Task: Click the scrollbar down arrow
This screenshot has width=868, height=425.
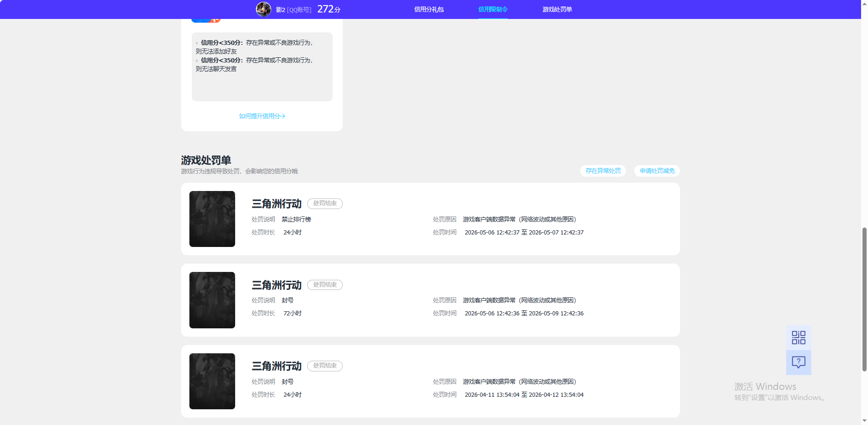Action: click(x=864, y=421)
